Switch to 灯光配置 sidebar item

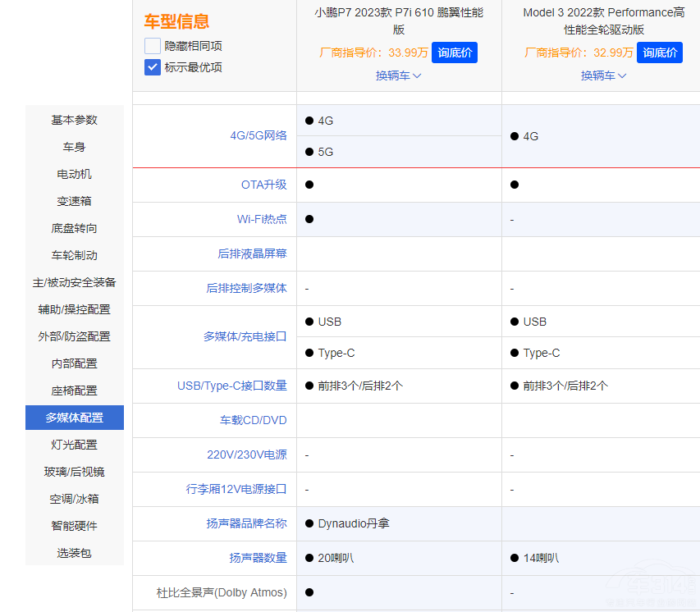point(75,445)
